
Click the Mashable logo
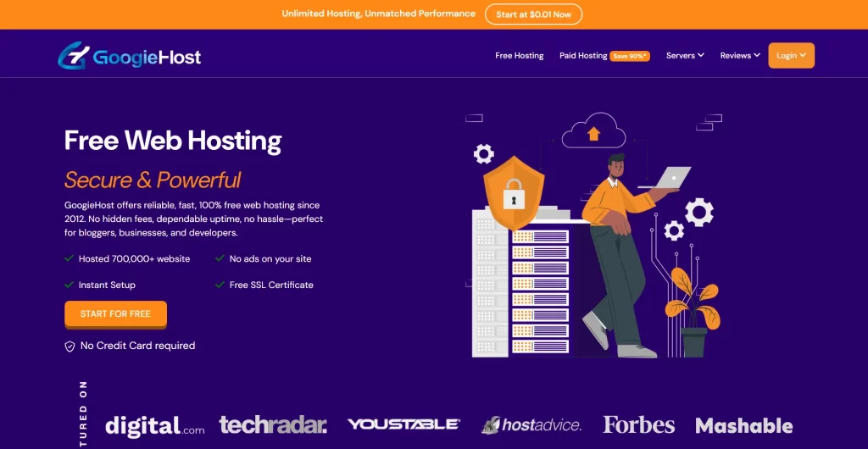[744, 425]
